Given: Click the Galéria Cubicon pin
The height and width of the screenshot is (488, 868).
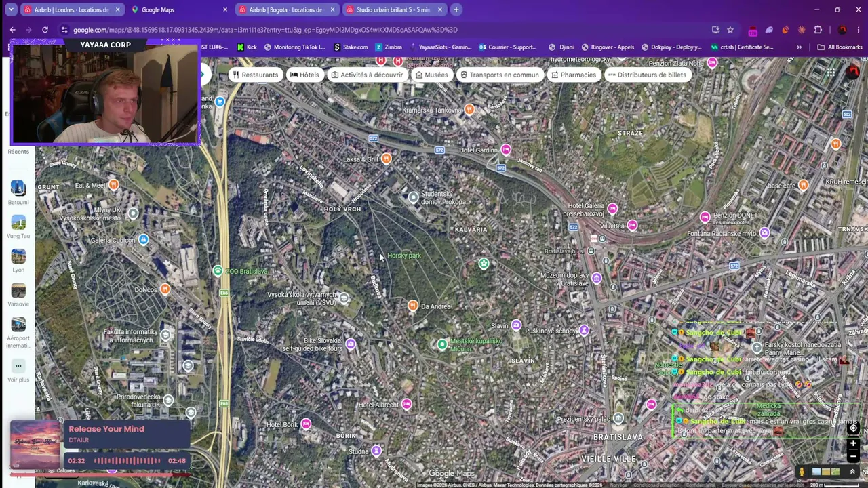Looking at the screenshot, I should tap(143, 239).
